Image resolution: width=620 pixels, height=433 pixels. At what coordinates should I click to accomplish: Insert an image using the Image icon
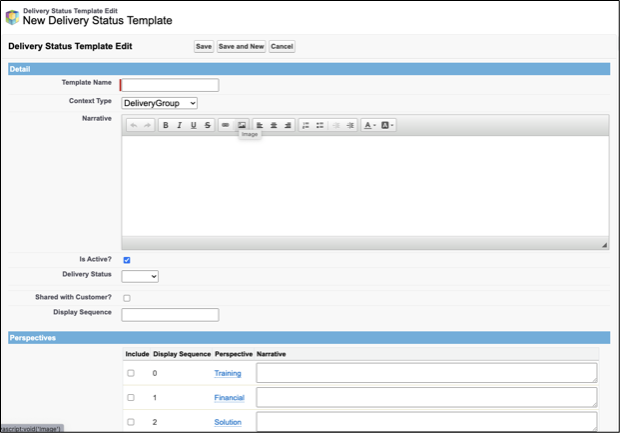coord(242,125)
